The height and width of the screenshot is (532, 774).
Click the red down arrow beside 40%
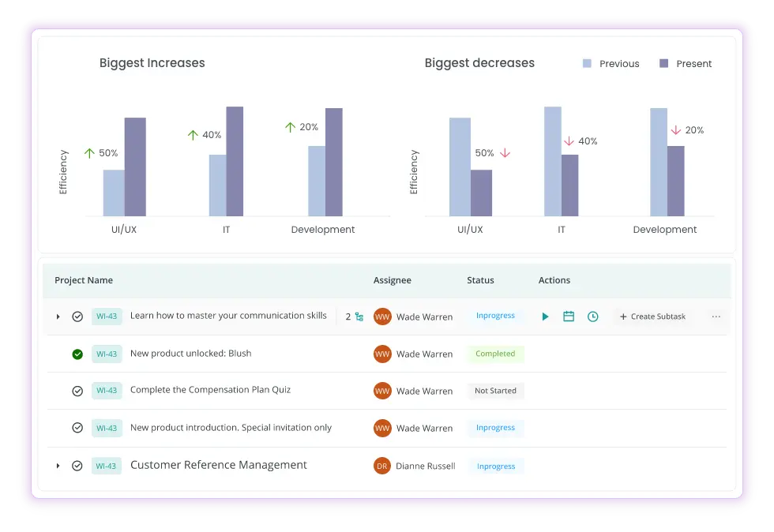click(x=569, y=141)
